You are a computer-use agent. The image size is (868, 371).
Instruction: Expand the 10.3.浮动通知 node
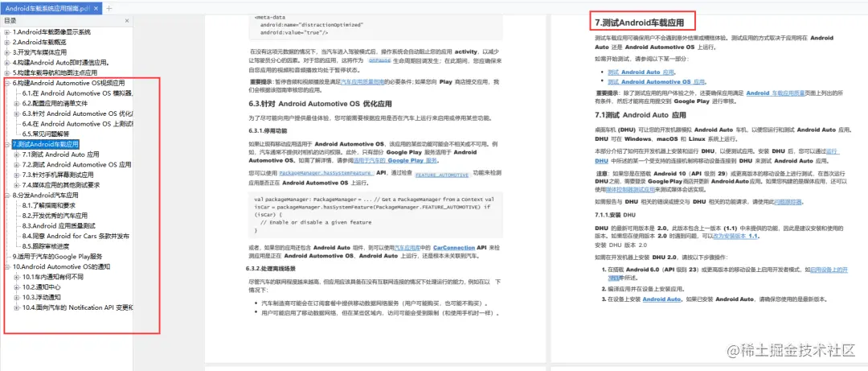(17, 297)
